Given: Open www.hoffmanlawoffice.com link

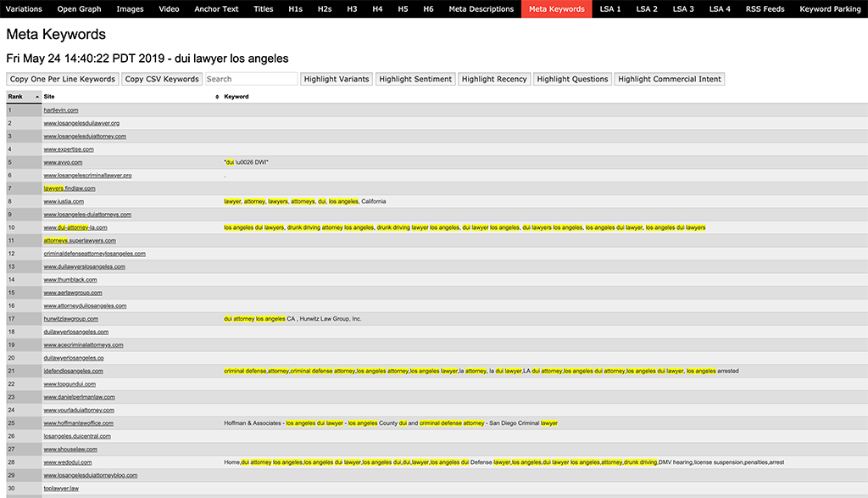Looking at the screenshot, I should [x=79, y=423].
